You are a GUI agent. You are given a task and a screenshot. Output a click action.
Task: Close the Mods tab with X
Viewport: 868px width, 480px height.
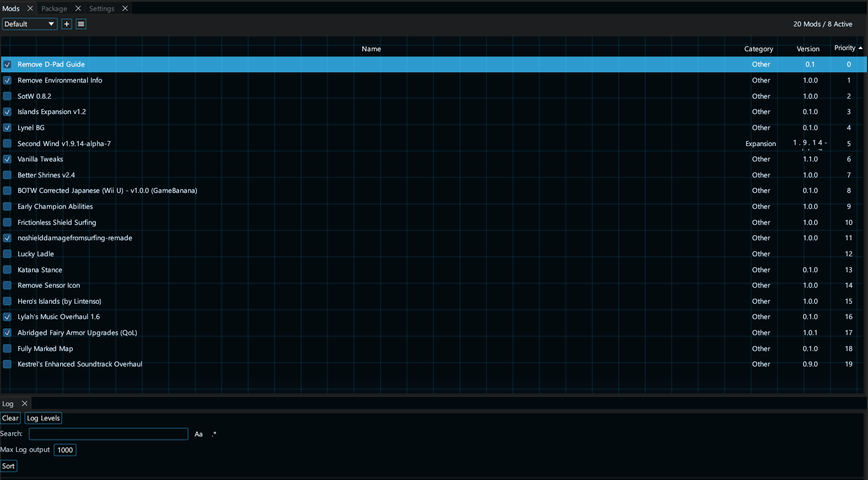30,8
